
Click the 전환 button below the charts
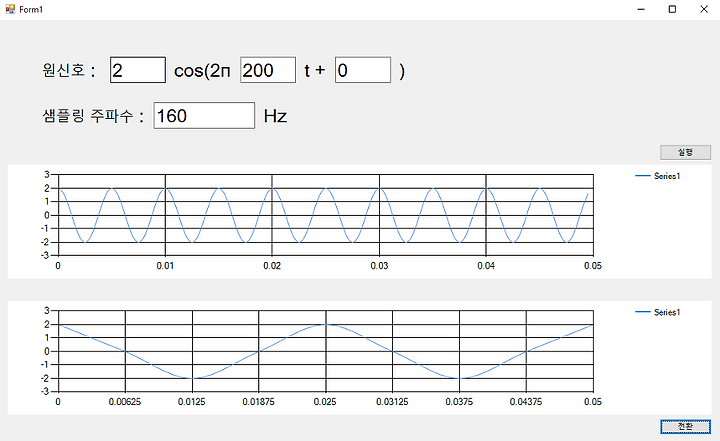click(x=685, y=426)
